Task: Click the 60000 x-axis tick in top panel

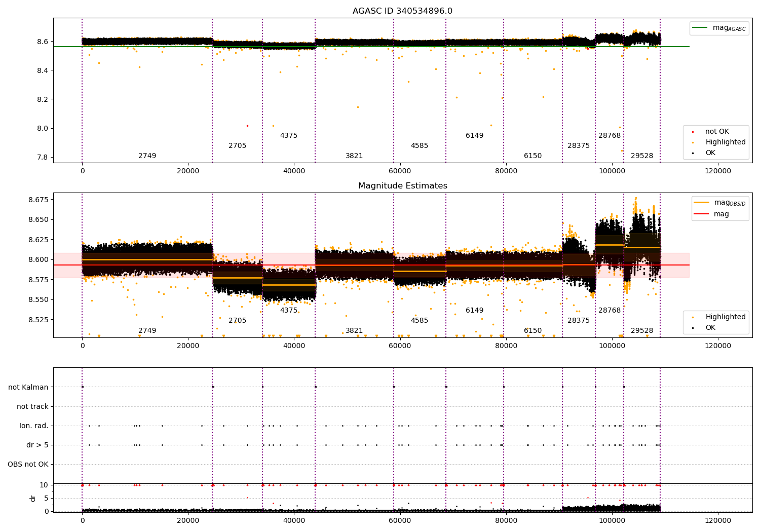Action: pyautogui.click(x=400, y=171)
